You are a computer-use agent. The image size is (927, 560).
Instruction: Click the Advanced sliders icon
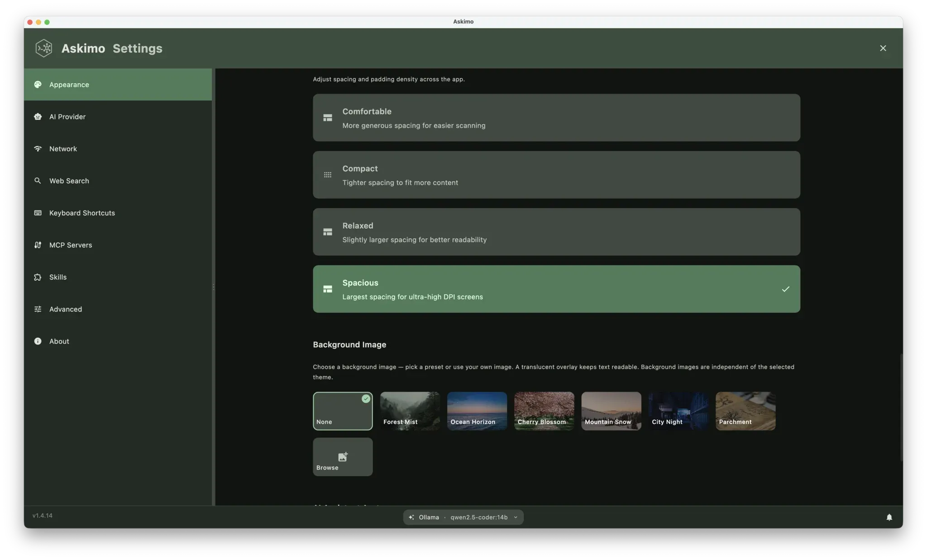pos(38,309)
